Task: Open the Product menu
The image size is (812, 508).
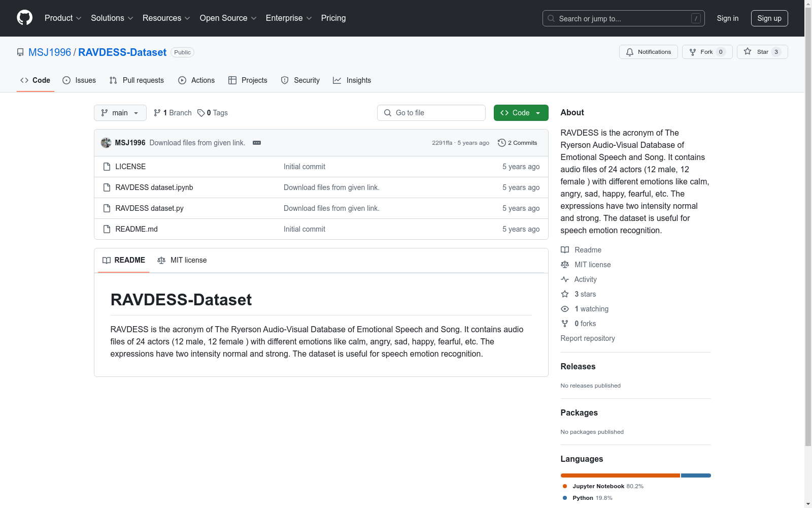Action: coord(63,18)
